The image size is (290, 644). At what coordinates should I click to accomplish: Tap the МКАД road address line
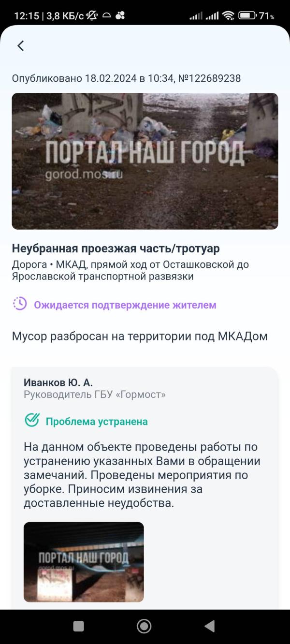point(130,271)
